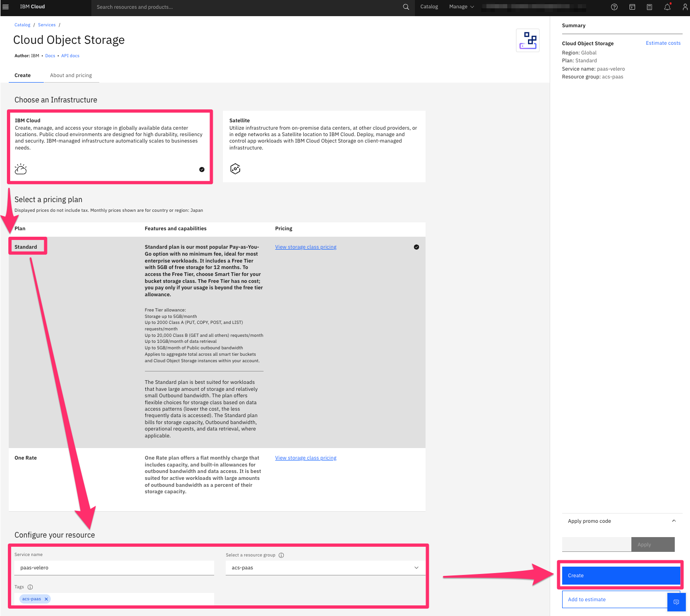Remove the acs-paas tag
The image size is (690, 616).
coord(46,599)
